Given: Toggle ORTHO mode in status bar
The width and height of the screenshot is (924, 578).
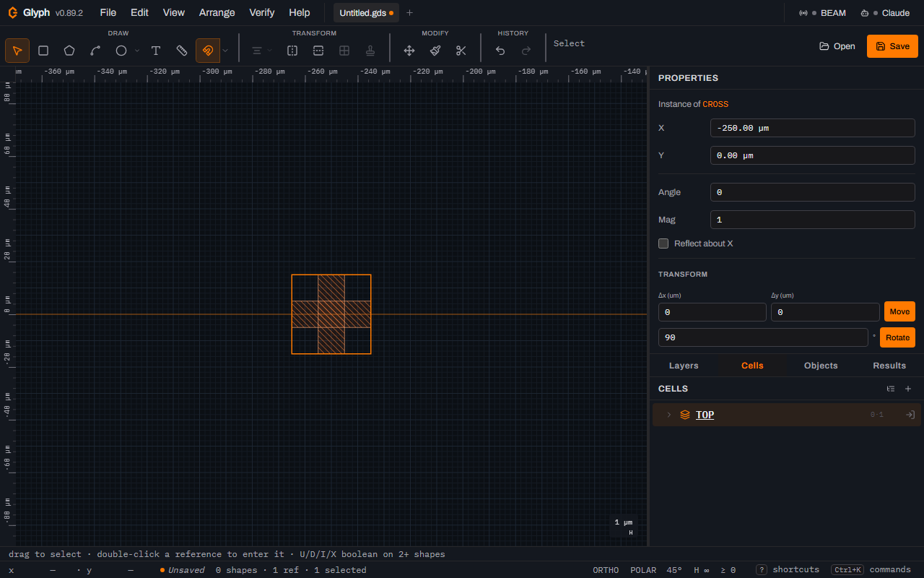Looking at the screenshot, I should coord(606,570).
